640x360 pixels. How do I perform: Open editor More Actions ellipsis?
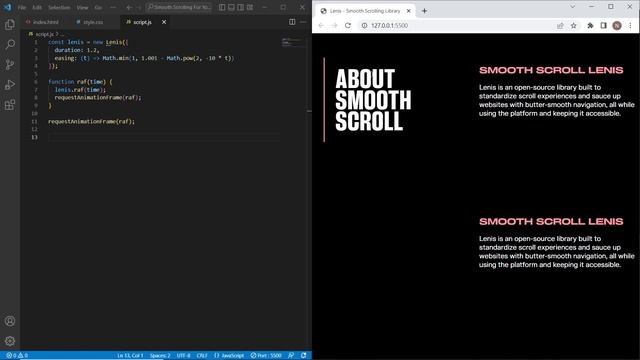[x=303, y=22]
